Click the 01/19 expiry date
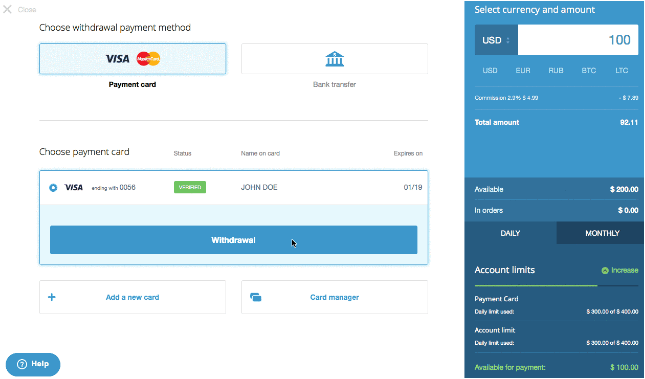Screen dimensions: 645x379 pyautogui.click(x=413, y=187)
